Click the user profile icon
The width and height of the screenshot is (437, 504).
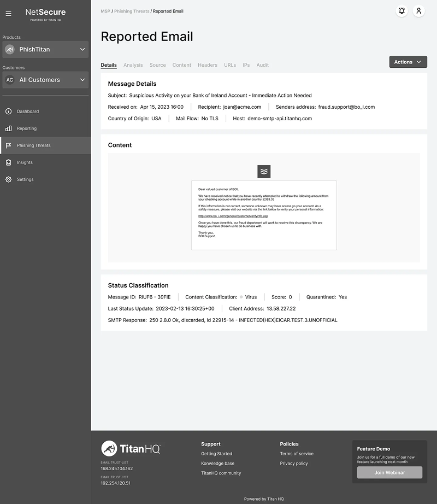[418, 11]
